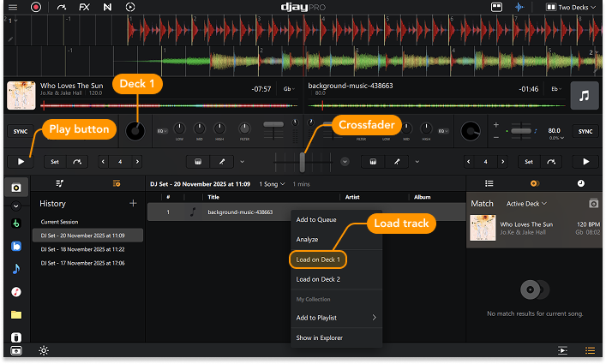Click the deck 2 tempo slider
Screen dimensions: 606x364
tap(520, 131)
